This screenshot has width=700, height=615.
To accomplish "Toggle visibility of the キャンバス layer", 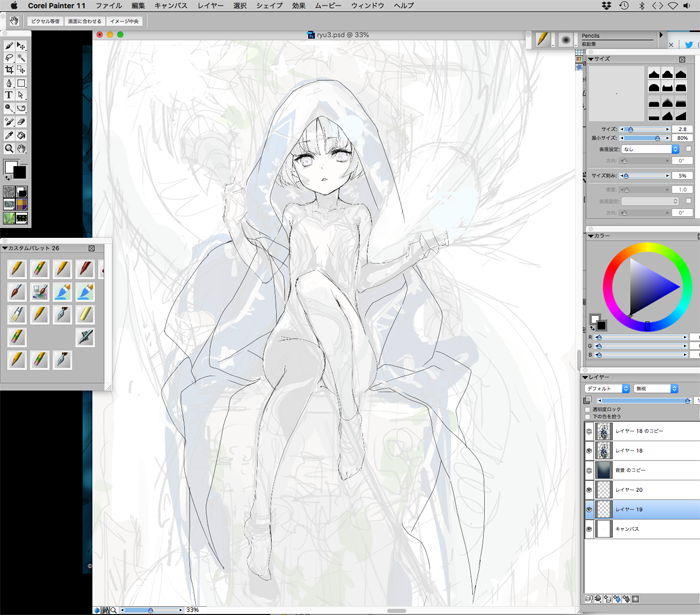I will pyautogui.click(x=588, y=531).
